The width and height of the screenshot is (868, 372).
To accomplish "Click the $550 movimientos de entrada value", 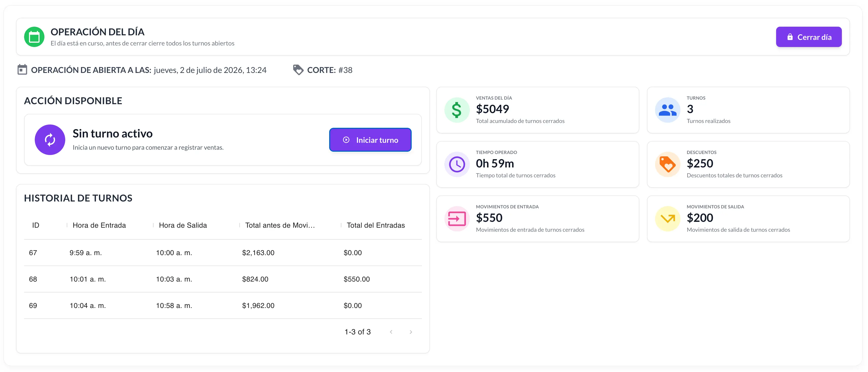I will point(489,218).
